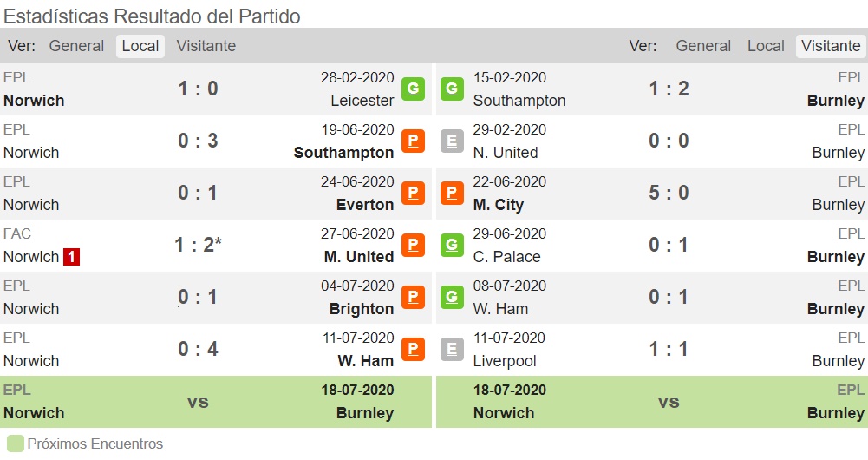Select right General view tab
Viewport: 868px width, 460px height.
click(x=703, y=46)
